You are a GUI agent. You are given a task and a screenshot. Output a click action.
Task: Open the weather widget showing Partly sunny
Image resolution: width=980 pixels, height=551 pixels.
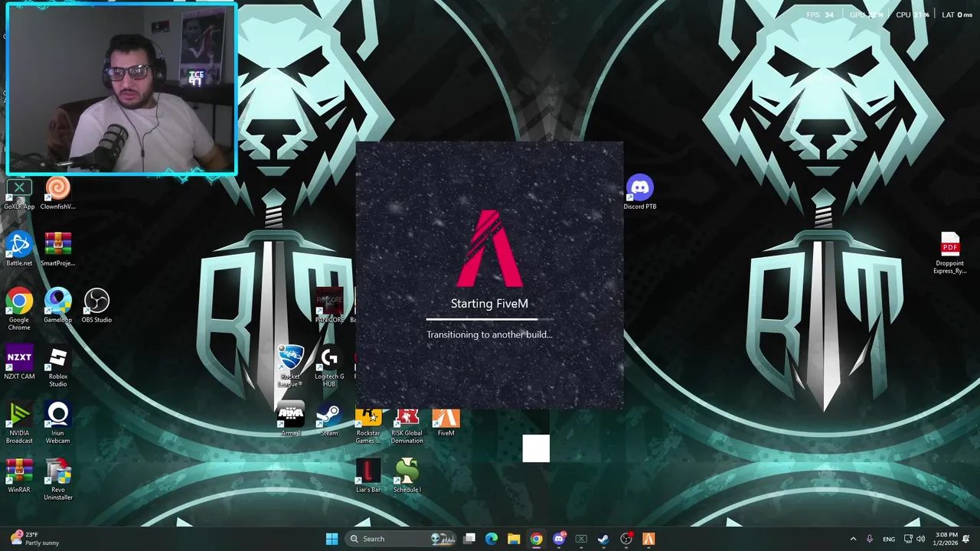[x=33, y=539]
